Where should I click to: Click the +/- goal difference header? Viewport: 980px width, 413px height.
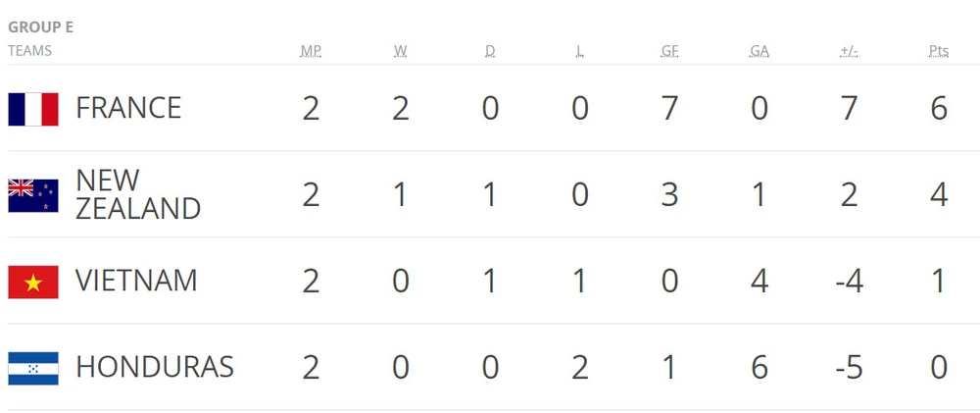pyautogui.click(x=849, y=51)
